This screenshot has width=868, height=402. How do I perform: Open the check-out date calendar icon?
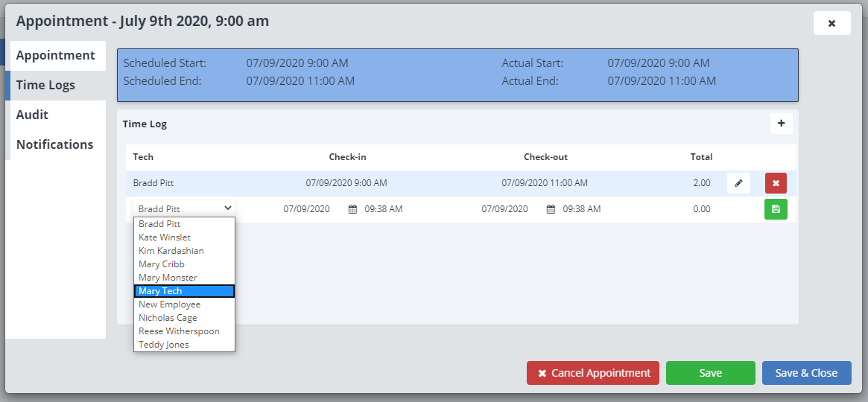point(551,209)
